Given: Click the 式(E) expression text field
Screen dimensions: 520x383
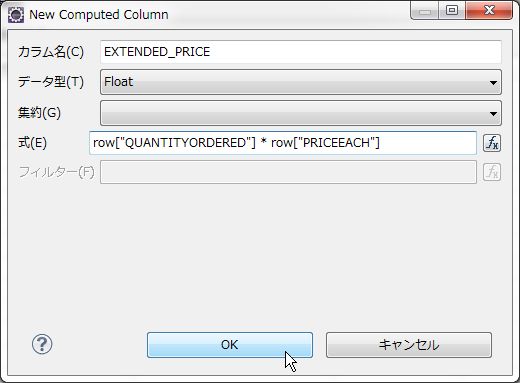Looking at the screenshot, I should pos(283,143).
